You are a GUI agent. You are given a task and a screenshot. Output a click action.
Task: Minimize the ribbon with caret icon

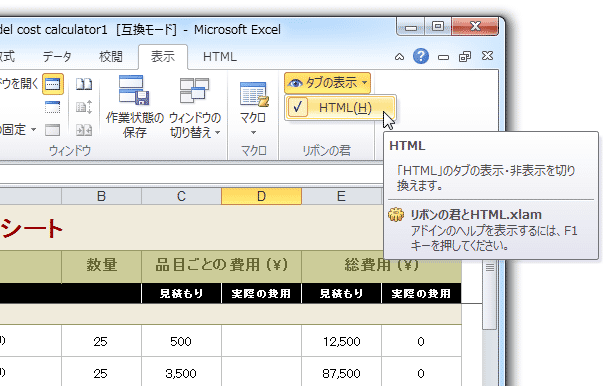click(x=400, y=57)
